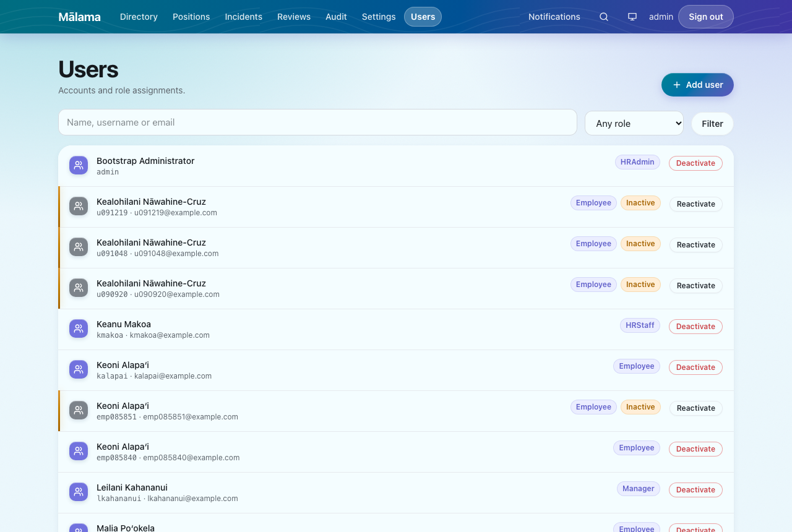Click the Manager badge on Leilani Kahananui
This screenshot has height=532, width=792.
click(x=639, y=489)
